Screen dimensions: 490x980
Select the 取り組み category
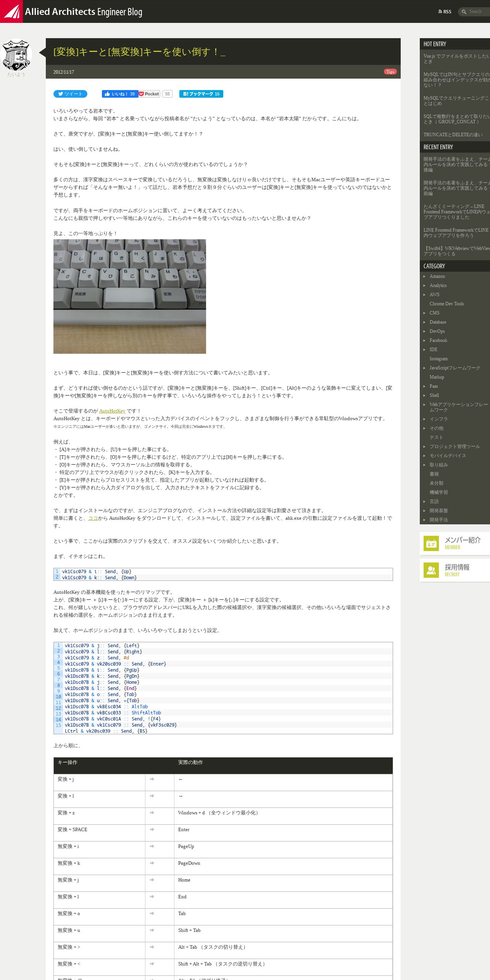click(x=439, y=465)
